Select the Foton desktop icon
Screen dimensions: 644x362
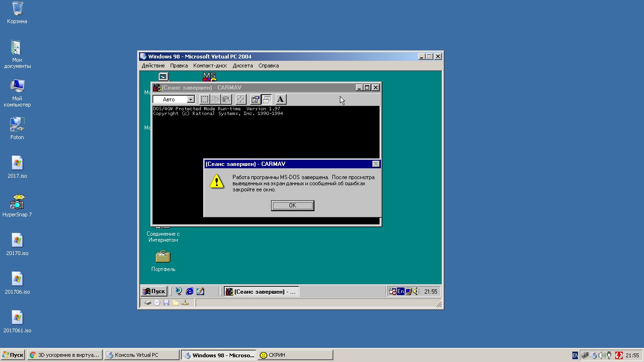[x=17, y=128]
